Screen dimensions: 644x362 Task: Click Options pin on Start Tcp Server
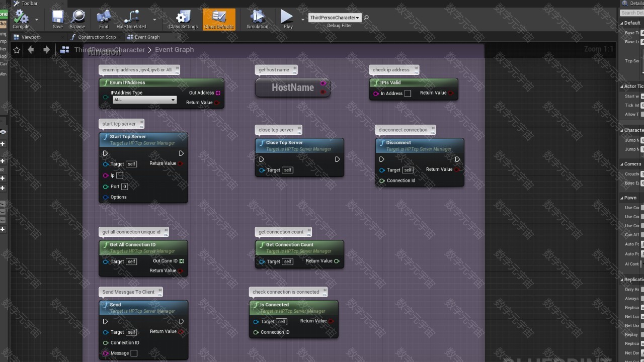point(106,197)
